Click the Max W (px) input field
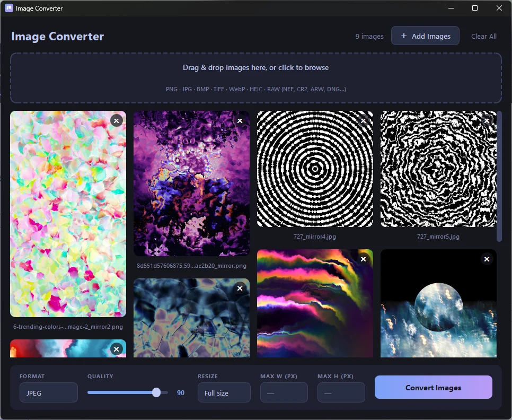512x420 pixels. [x=284, y=392]
